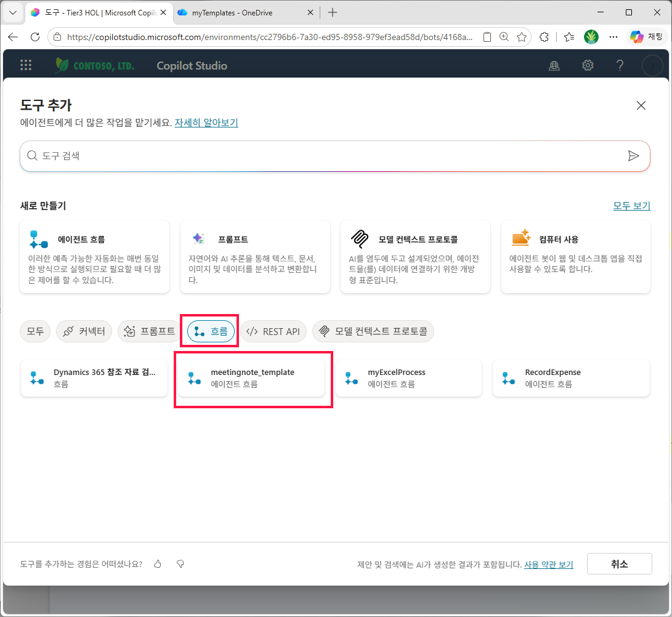Screen dimensions: 672x617
Task: Click the Copilot Studio title
Action: pyautogui.click(x=192, y=65)
